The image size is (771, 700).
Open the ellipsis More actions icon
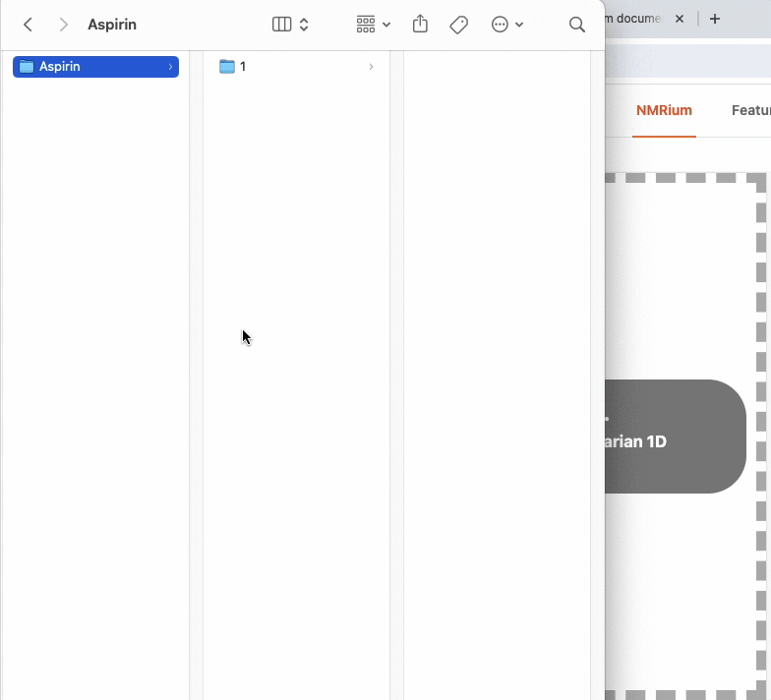coord(500,25)
